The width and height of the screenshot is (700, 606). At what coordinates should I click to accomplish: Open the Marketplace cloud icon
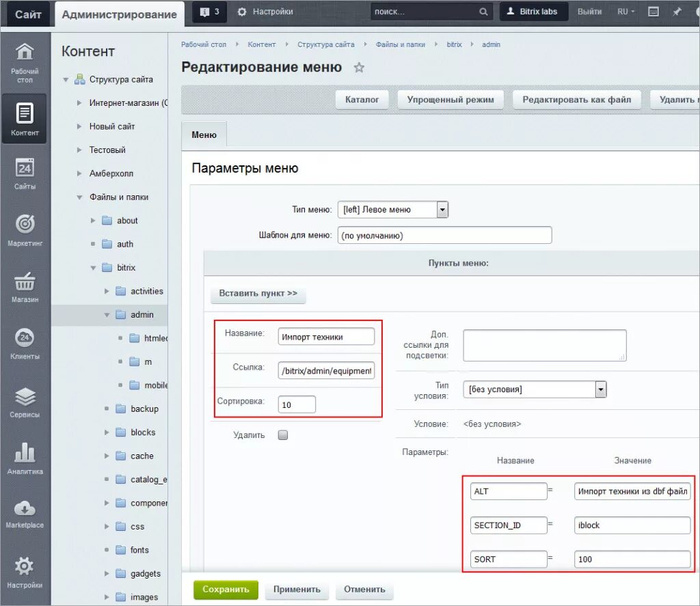click(x=25, y=508)
